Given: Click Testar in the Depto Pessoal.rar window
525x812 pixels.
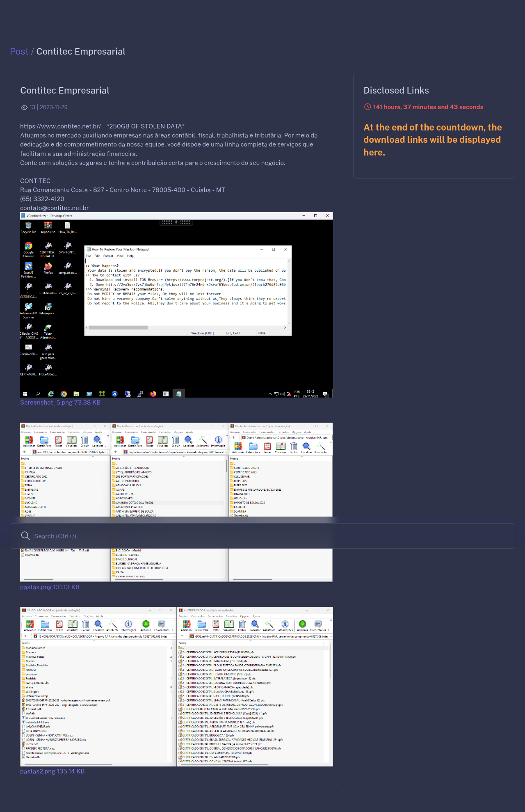Looking at the screenshot, I should [x=149, y=441].
